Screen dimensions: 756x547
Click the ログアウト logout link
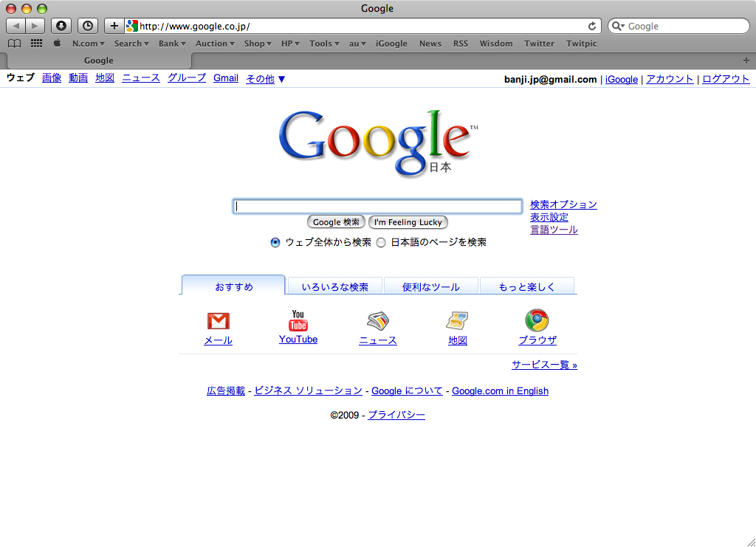pos(726,79)
